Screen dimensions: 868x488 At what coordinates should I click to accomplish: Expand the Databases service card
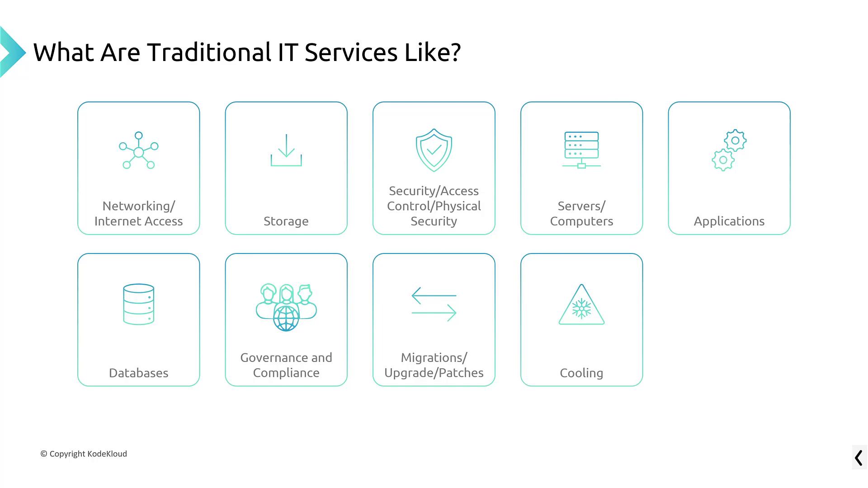point(138,319)
